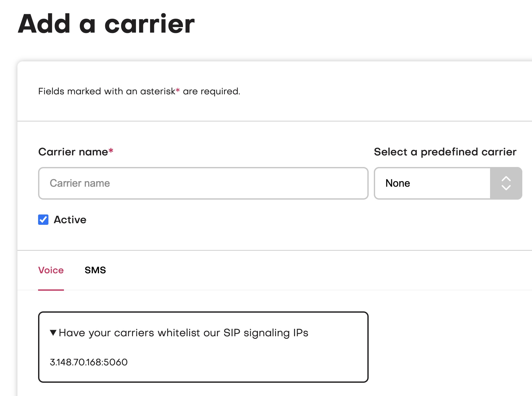Viewport: 532px width, 396px height.
Task: Click the checkmark inside the Active checkbox
Action: [43, 220]
